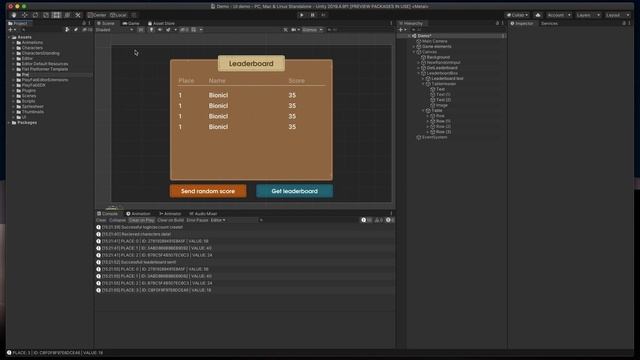This screenshot has height=360, width=640.
Task: Toggle Collapse in console toolbar
Action: pos(118,220)
